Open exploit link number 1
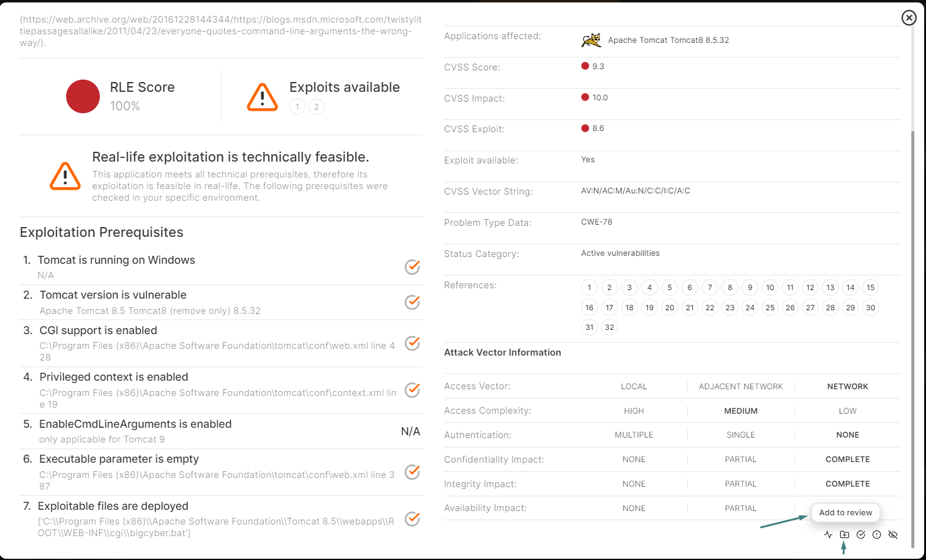 297,107
